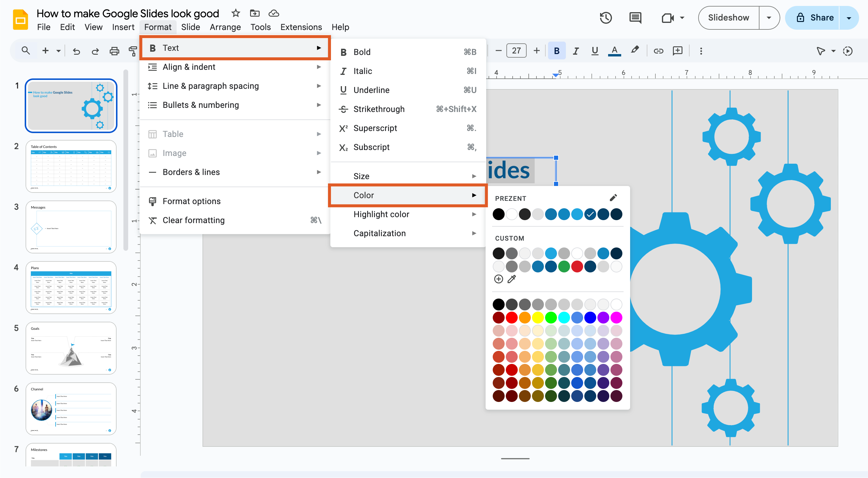Click the Google Slides home logo

pyautogui.click(x=20, y=20)
